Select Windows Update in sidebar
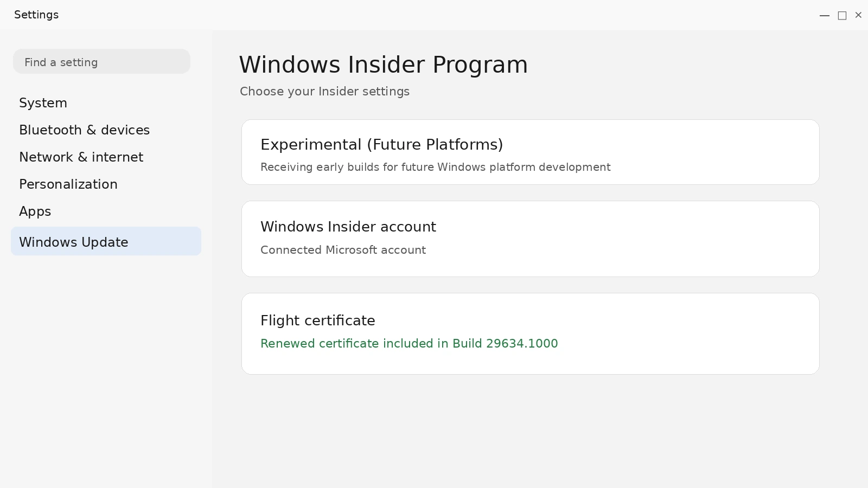Screen dimensions: 868x488 click(106, 241)
